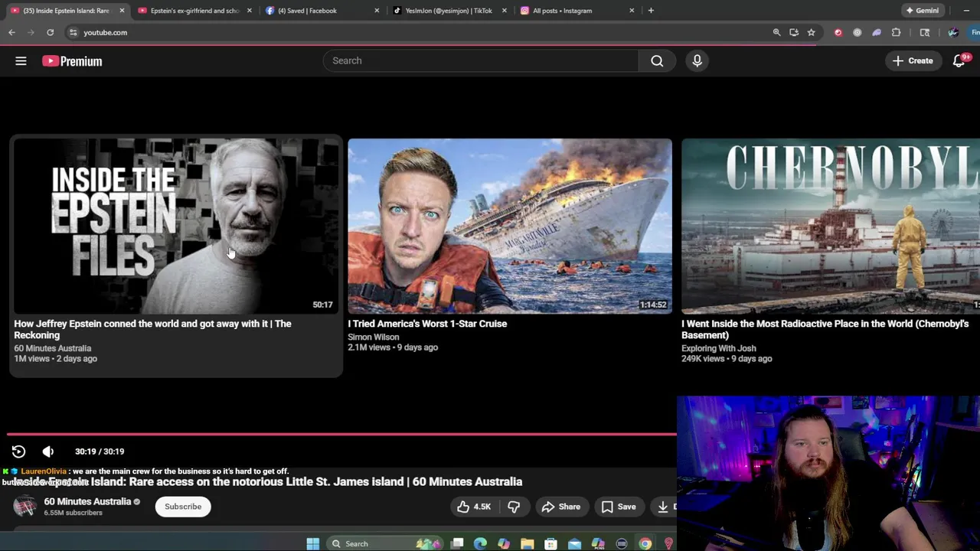
Task: Replay the finished video
Action: [x=18, y=452]
